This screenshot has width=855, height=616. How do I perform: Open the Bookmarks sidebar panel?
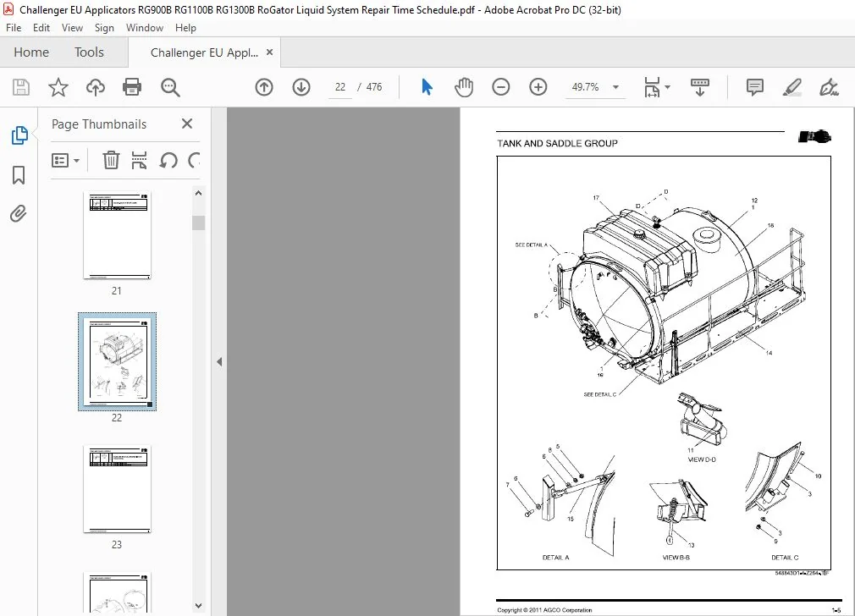tap(19, 175)
